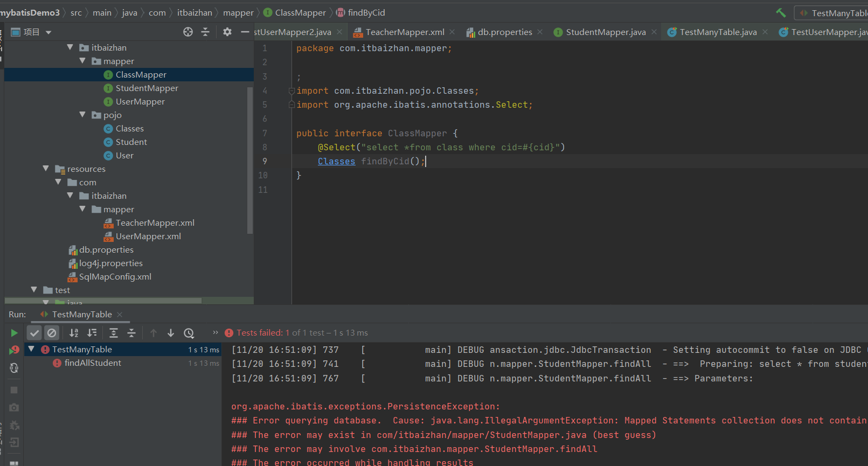This screenshot has height=466, width=868.
Task: Rerun failed tests in the Run panel
Action: (x=14, y=350)
